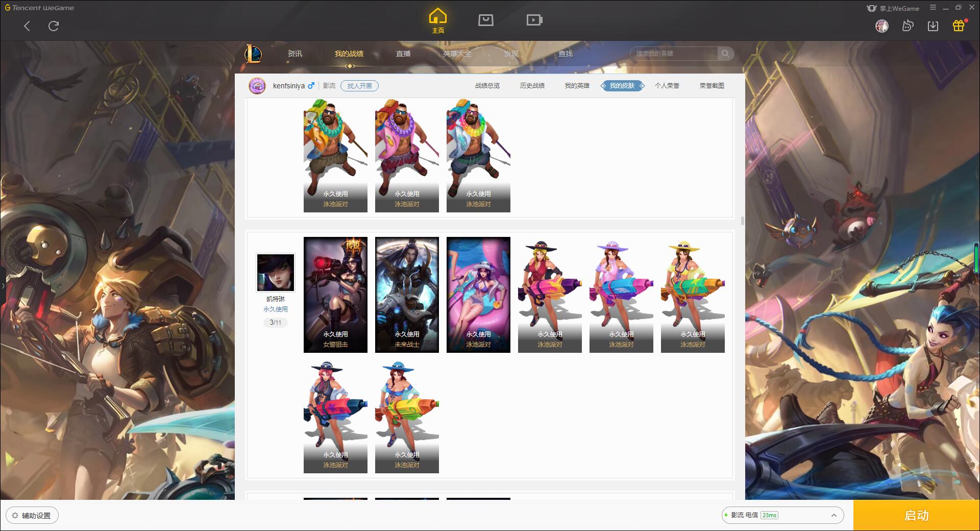Open the user avatar in top-right toolbar

(x=882, y=26)
